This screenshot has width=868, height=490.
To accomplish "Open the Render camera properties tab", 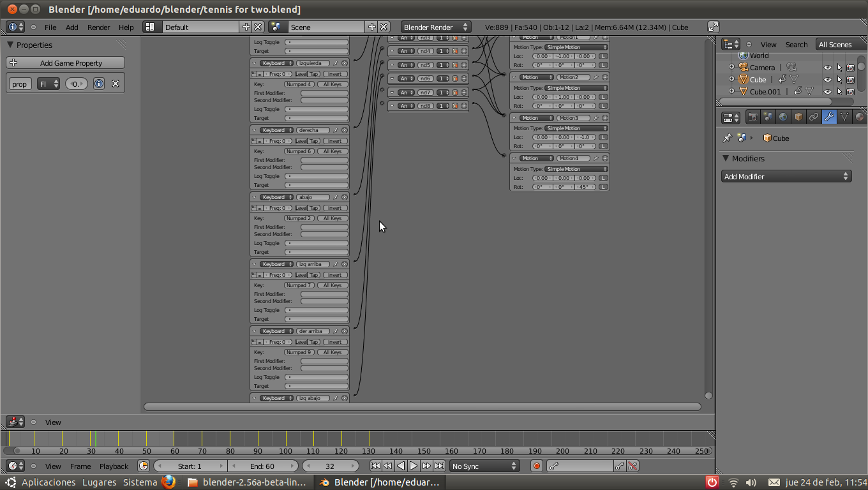I will point(753,117).
